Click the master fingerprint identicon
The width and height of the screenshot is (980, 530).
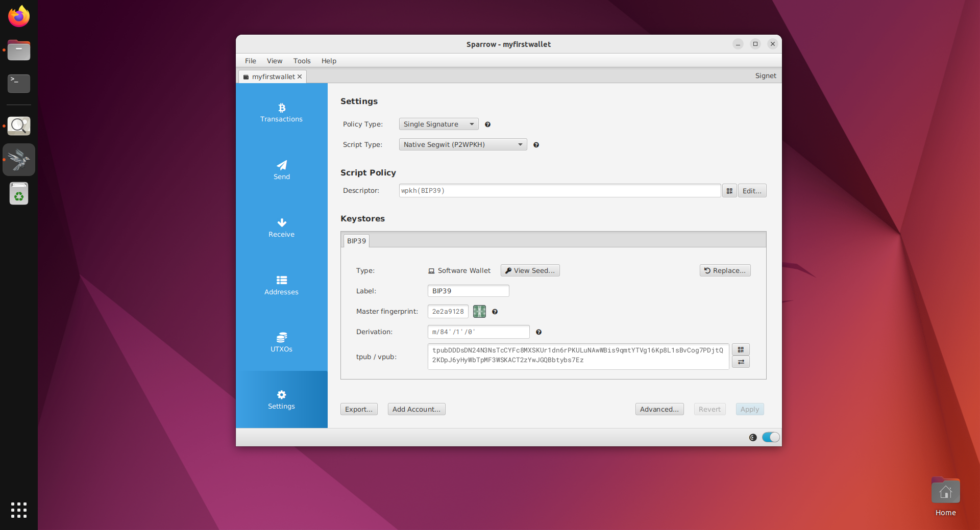click(479, 311)
